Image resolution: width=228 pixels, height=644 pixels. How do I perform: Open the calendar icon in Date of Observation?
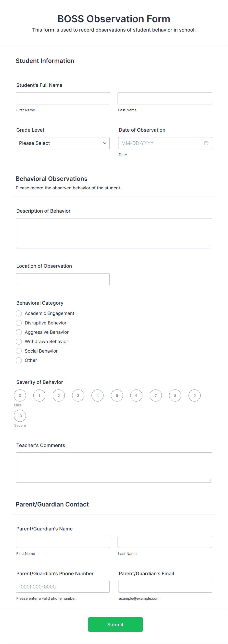(206, 143)
